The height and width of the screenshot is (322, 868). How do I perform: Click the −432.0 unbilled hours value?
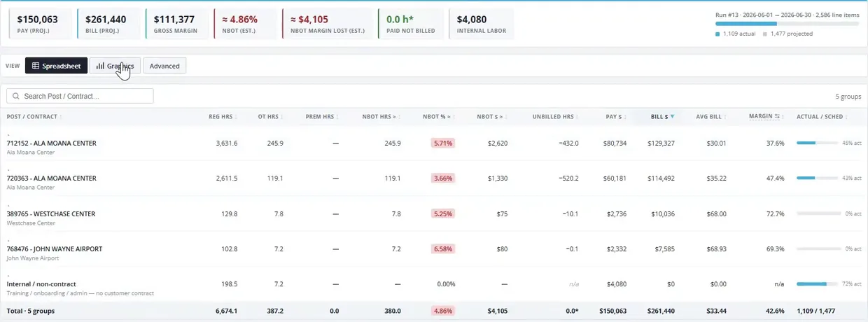pyautogui.click(x=568, y=143)
